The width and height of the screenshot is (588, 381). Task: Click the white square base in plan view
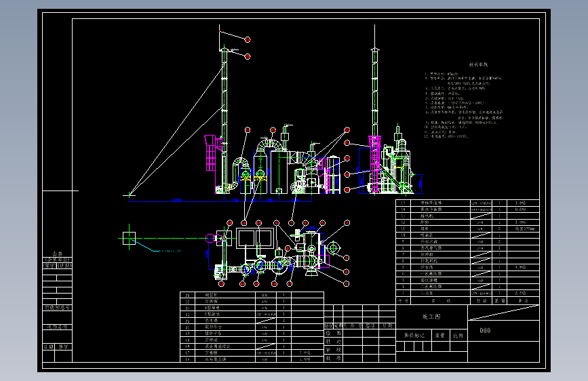click(x=129, y=238)
